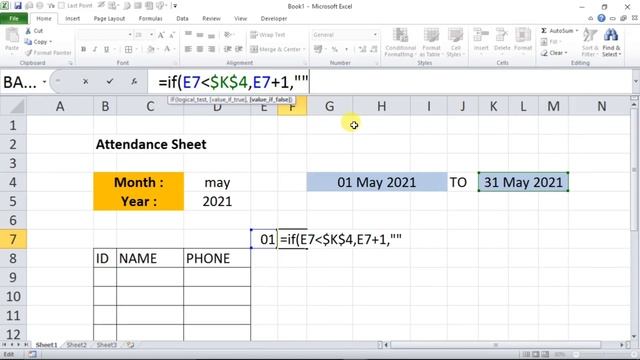Viewport: 640px width, 360px height.
Task: Open the File tab
Action: click(x=14, y=18)
